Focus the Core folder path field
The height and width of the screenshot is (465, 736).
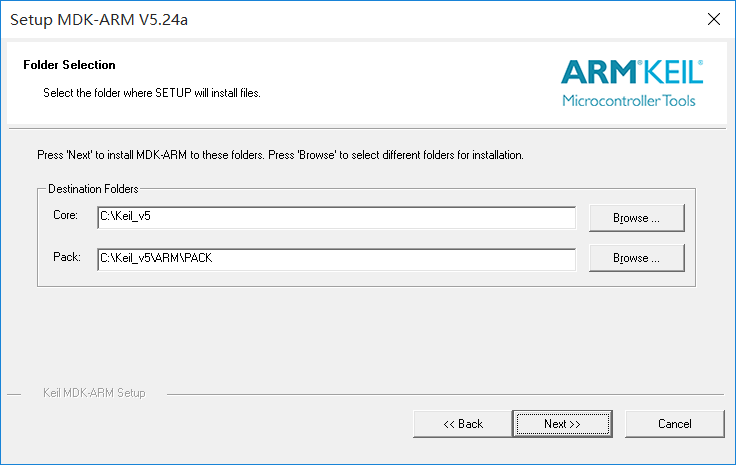[336, 218]
